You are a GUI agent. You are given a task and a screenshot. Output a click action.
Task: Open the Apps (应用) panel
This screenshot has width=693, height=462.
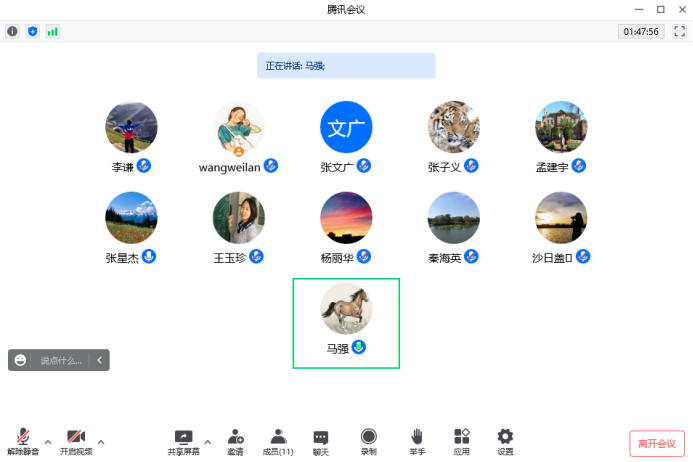pyautogui.click(x=461, y=441)
